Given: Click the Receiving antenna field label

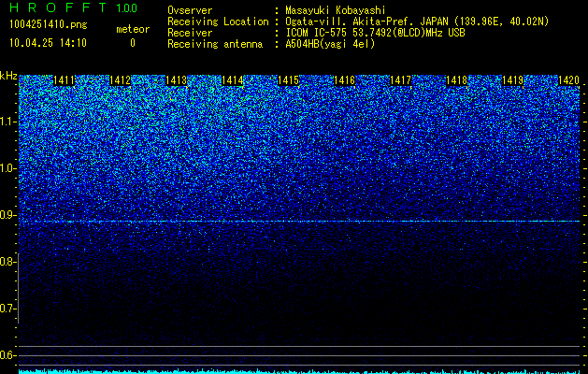Looking at the screenshot, I should pyautogui.click(x=215, y=44).
